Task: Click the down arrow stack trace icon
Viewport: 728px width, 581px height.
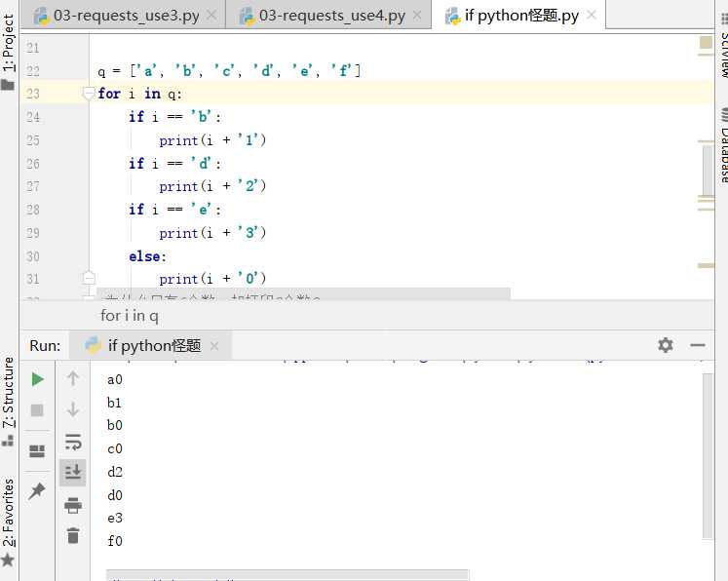Action: (x=73, y=409)
